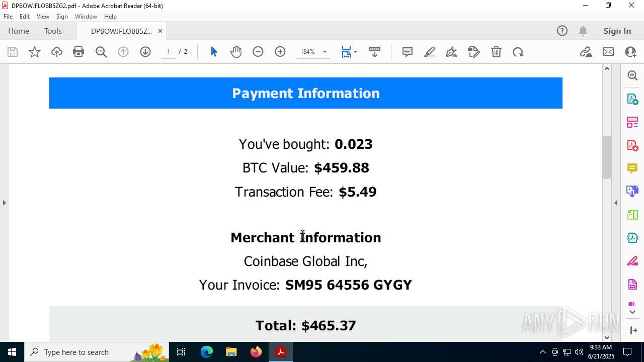The height and width of the screenshot is (362, 644).
Task: Click the vertical scrollbar thumb
Action: click(x=607, y=157)
